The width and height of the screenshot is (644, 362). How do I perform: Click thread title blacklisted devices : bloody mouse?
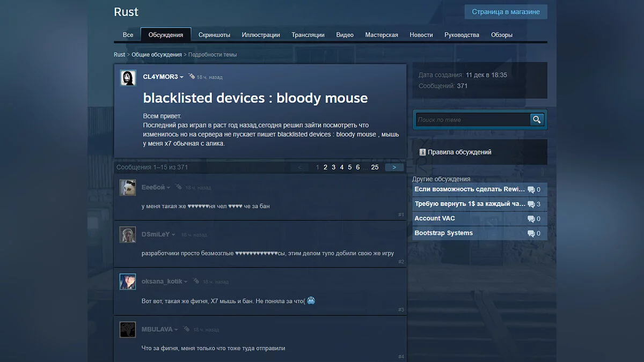pos(255,98)
